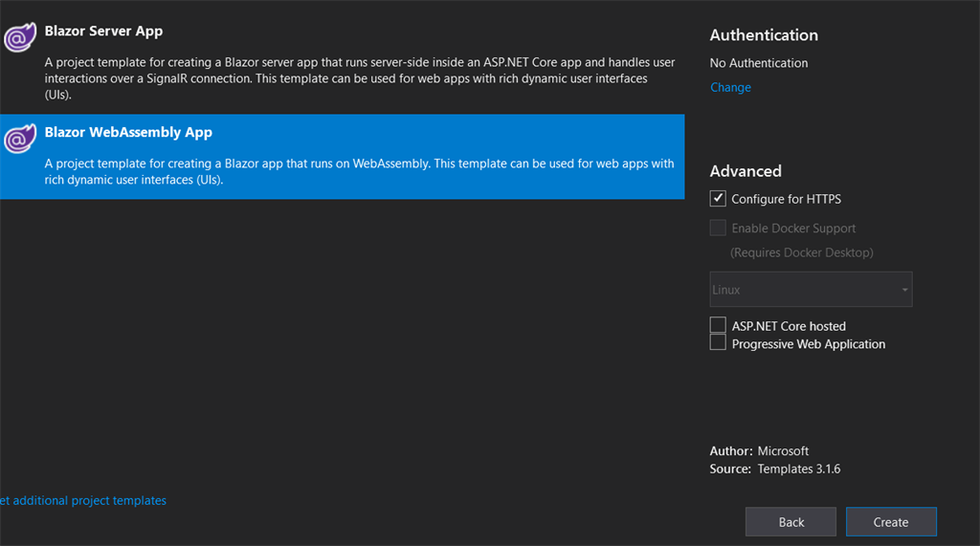Click the ASP.NET Core hosted label
The height and width of the screenshot is (546, 980).
pyautogui.click(x=789, y=326)
